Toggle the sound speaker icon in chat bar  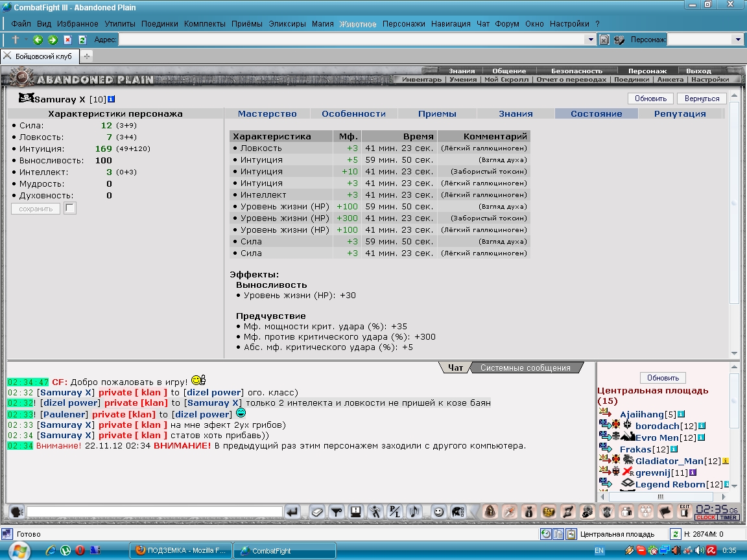point(414,512)
